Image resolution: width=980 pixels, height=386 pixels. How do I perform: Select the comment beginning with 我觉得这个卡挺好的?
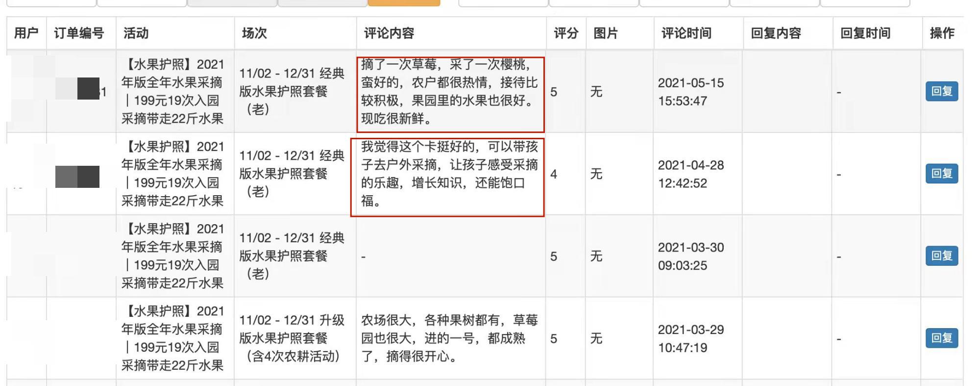pyautogui.click(x=449, y=174)
